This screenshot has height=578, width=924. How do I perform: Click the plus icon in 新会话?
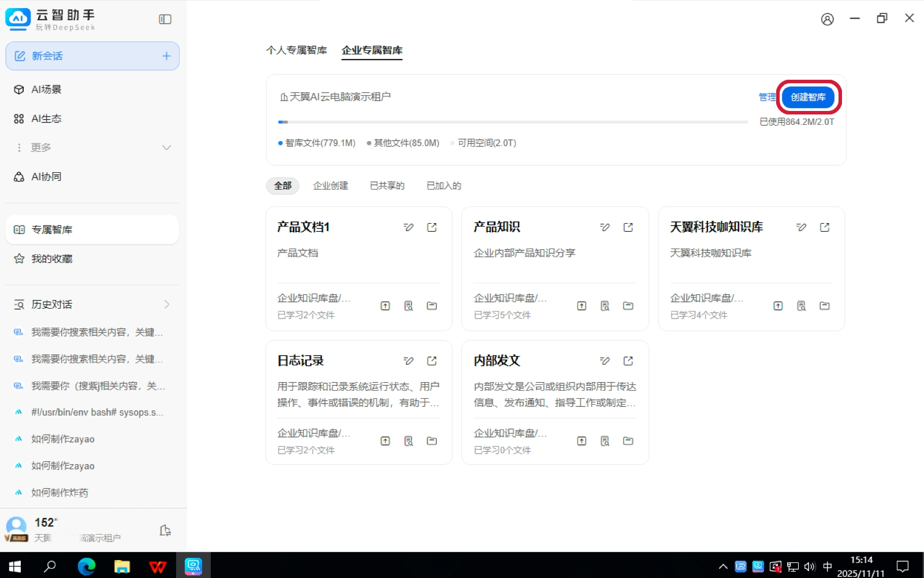(166, 56)
